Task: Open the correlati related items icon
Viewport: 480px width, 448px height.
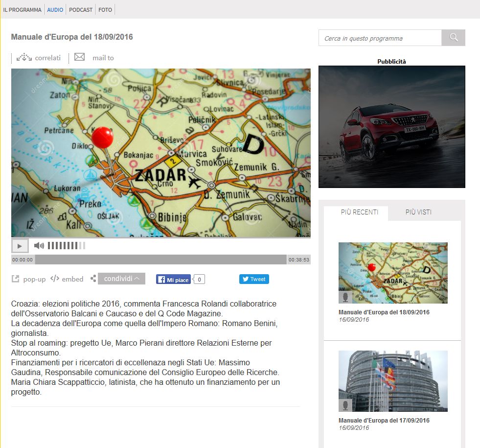Action: [24, 58]
